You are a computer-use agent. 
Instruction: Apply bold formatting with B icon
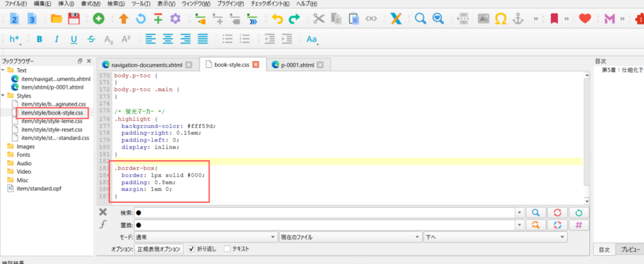click(x=39, y=39)
